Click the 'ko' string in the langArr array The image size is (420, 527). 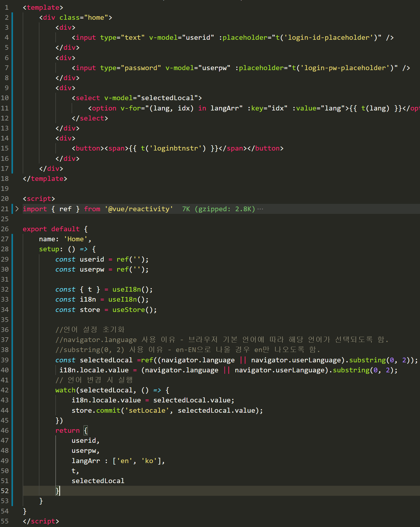(149, 461)
